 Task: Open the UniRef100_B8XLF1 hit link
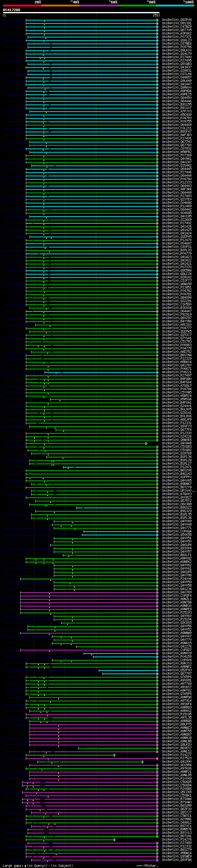[177, 555]
